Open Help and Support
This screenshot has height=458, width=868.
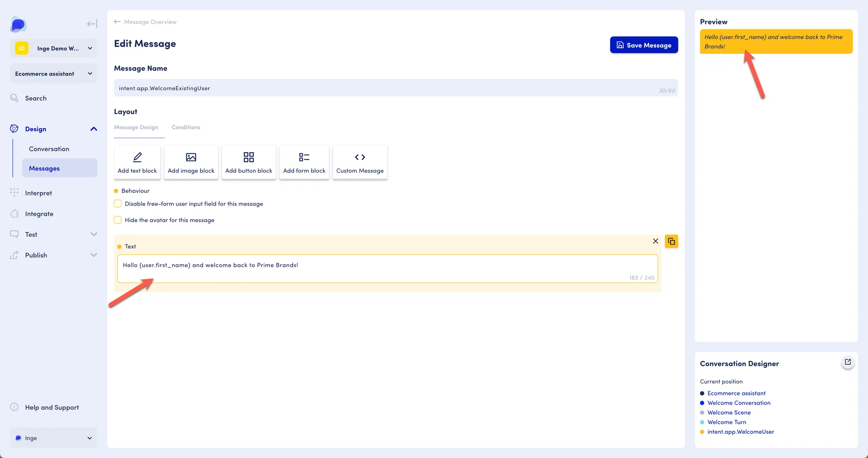(52, 407)
